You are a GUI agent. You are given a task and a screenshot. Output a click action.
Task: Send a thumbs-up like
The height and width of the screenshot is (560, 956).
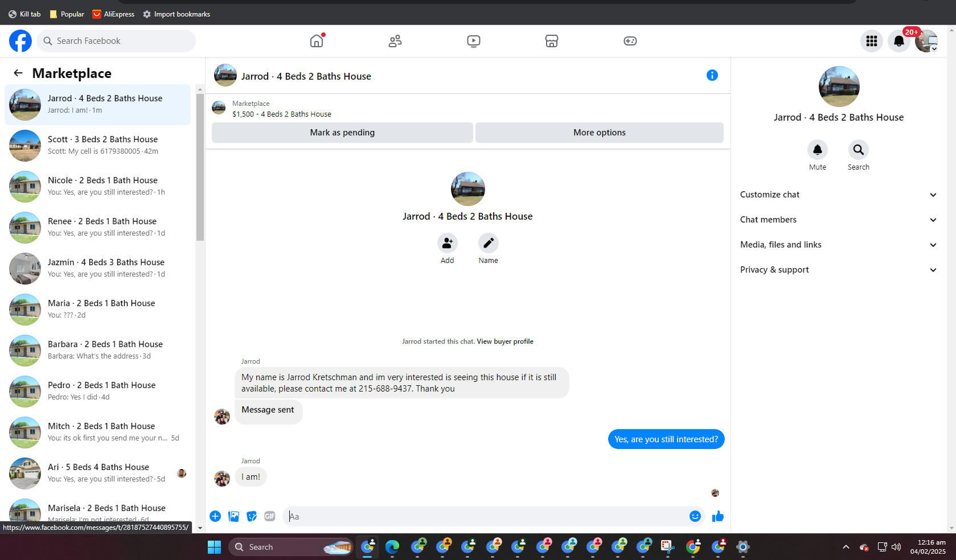[x=718, y=516]
